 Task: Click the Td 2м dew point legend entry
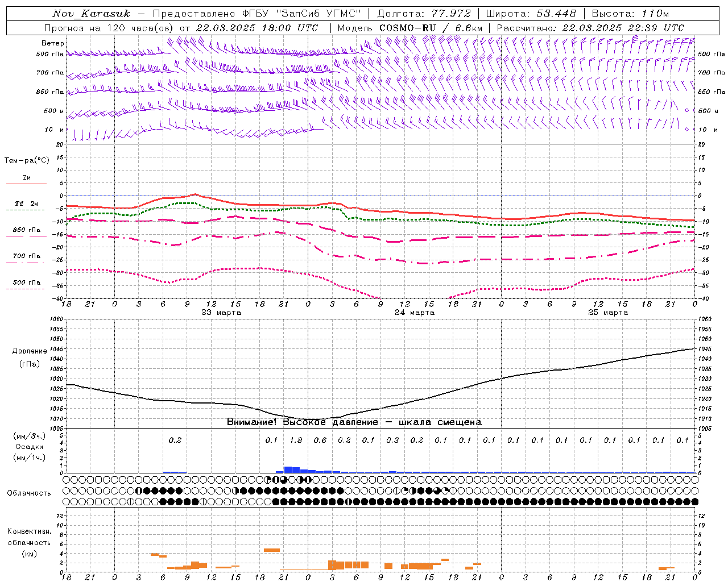(x=27, y=203)
